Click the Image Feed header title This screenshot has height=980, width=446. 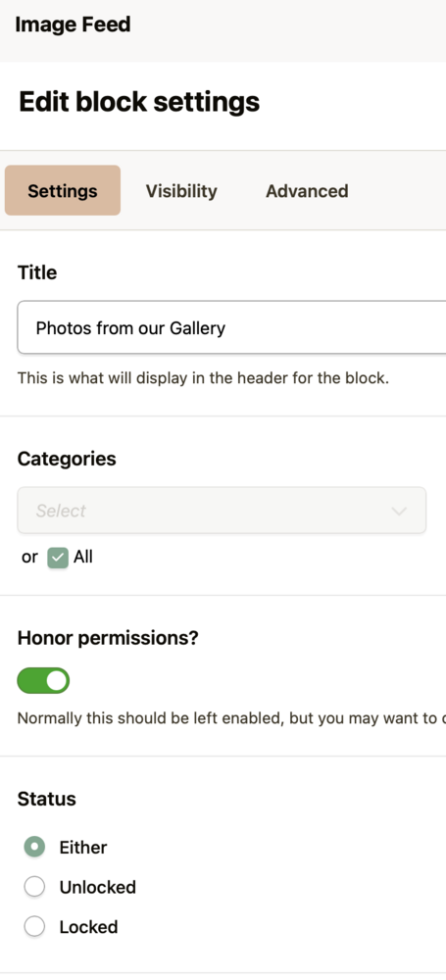pos(73,24)
